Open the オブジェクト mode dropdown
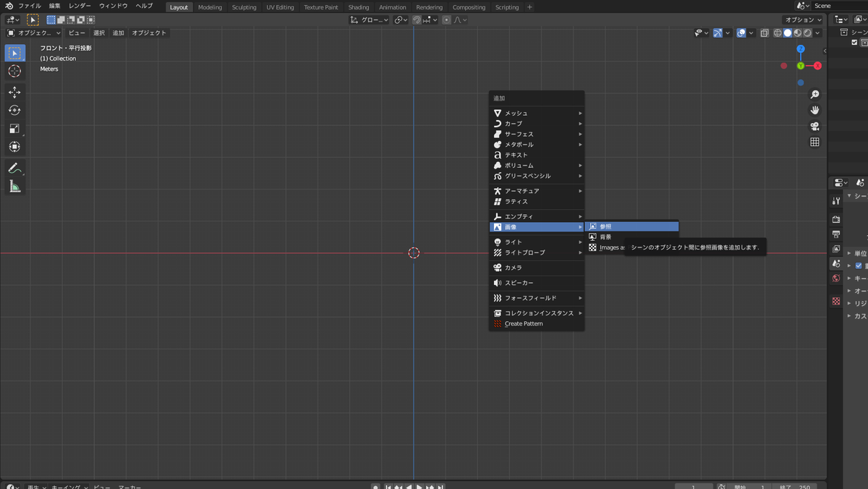 34,33
